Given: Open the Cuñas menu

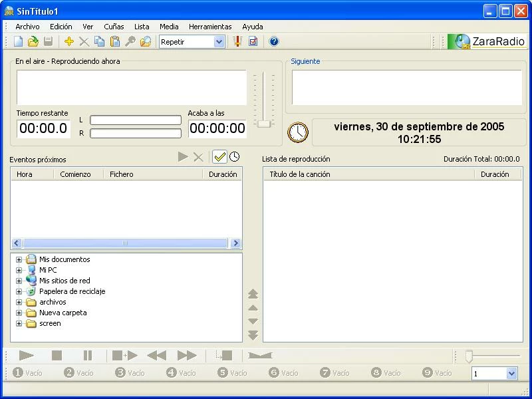Looking at the screenshot, I should point(114,27).
